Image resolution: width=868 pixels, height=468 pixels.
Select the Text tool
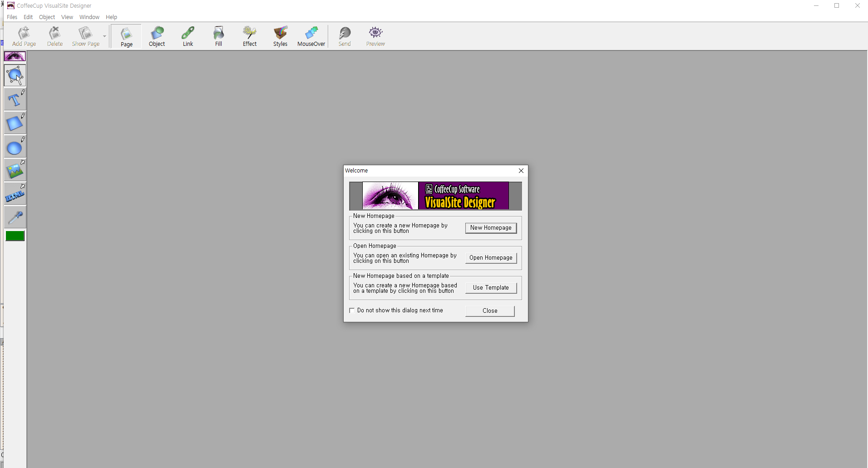(x=15, y=99)
